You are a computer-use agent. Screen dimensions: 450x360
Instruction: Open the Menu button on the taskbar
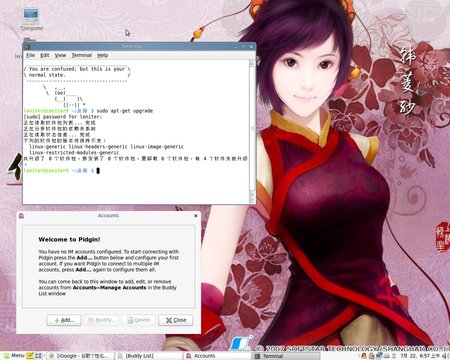click(x=14, y=356)
